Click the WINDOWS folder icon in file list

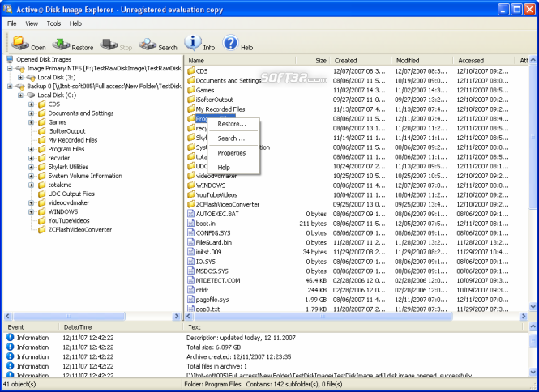[x=191, y=185]
